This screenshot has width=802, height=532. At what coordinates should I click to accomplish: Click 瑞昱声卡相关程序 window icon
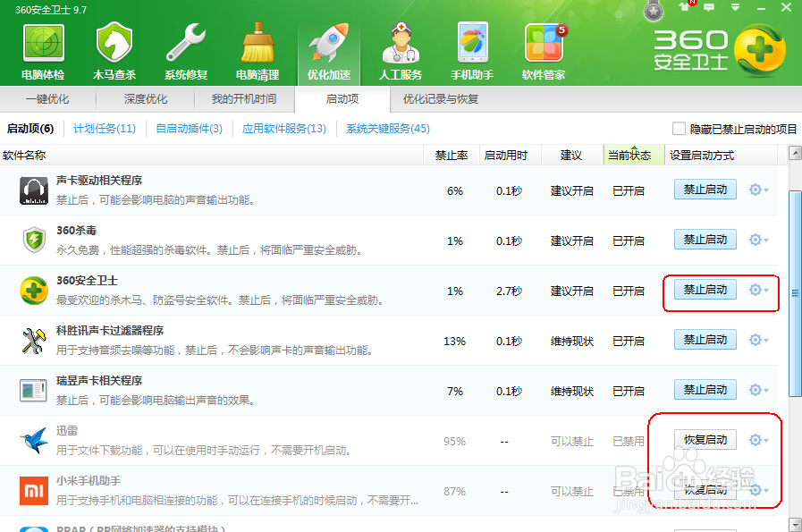coord(34,391)
